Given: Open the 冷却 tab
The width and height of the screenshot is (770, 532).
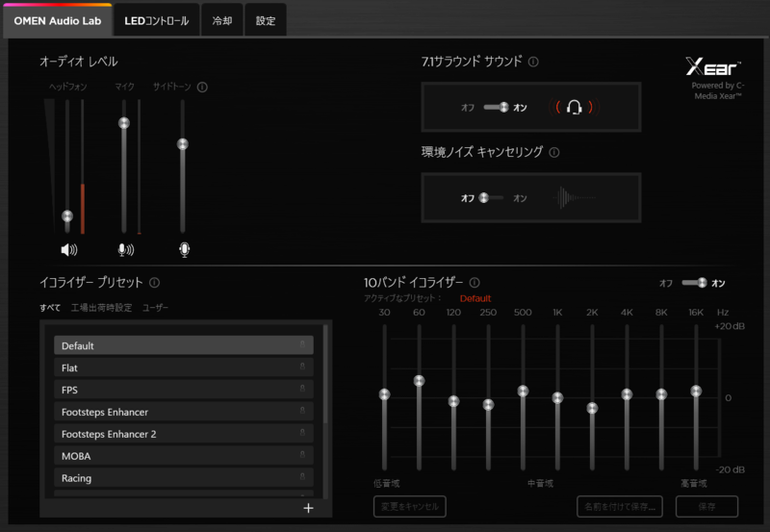Looking at the screenshot, I should [222, 20].
